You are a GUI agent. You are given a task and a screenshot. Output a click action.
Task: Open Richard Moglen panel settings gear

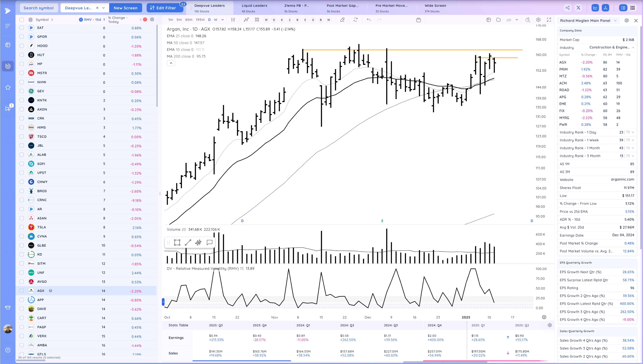[x=626, y=21]
